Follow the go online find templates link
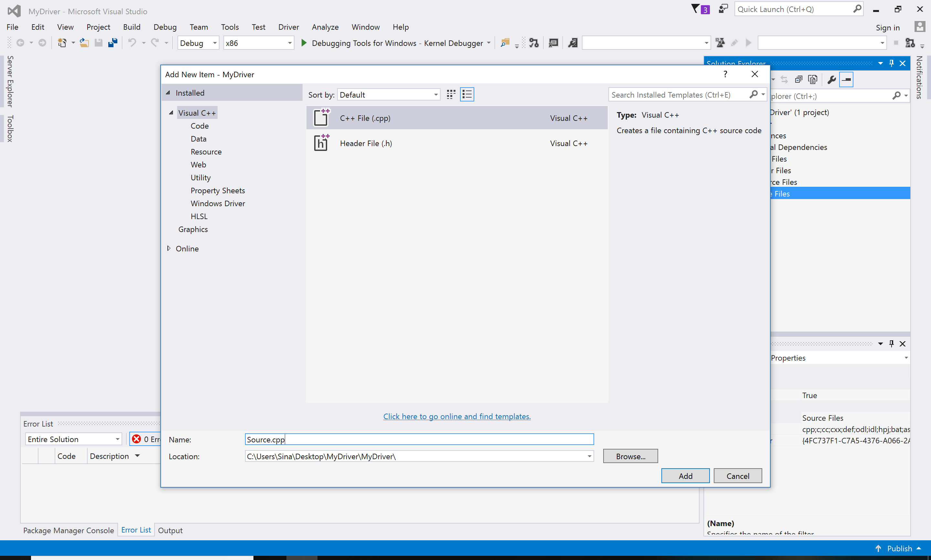The height and width of the screenshot is (560, 931). point(457,416)
